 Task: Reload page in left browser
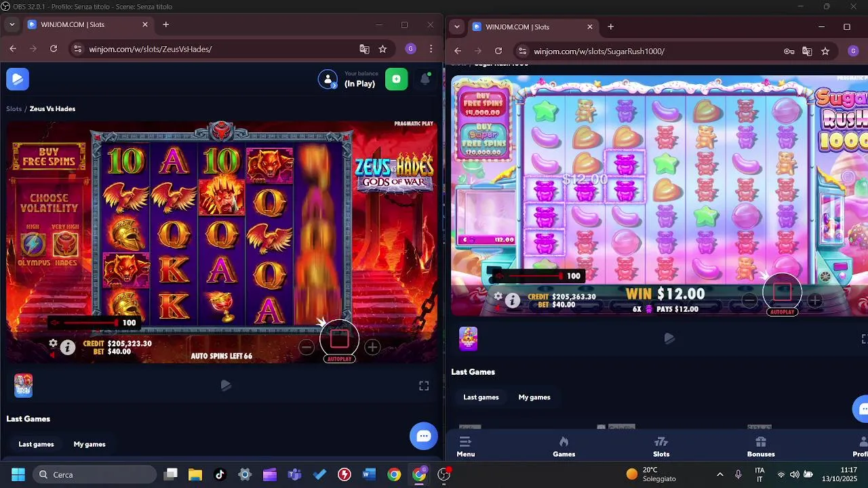54,49
